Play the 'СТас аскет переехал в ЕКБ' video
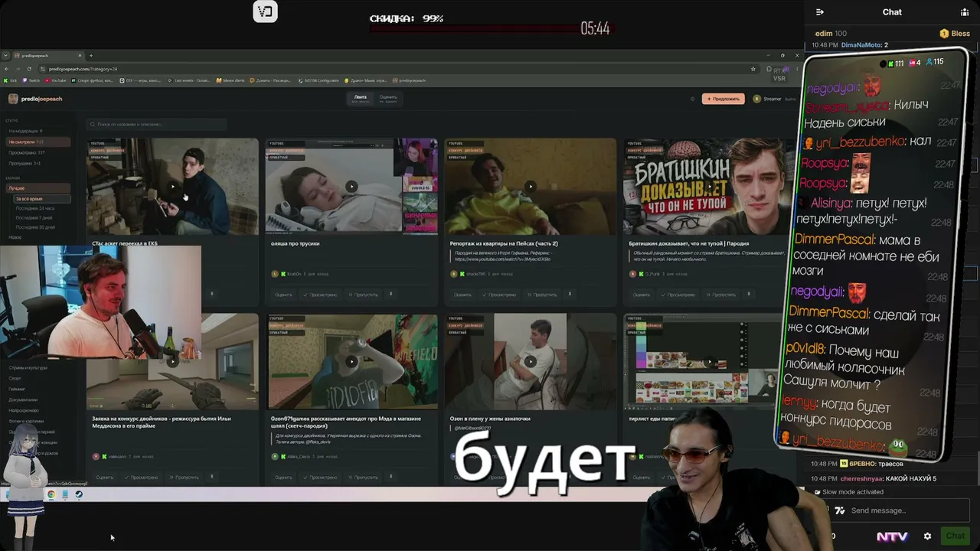This screenshot has width=980, height=551. tap(172, 186)
